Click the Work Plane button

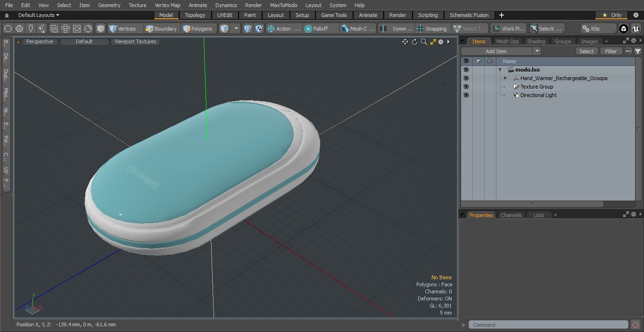pyautogui.click(x=508, y=29)
